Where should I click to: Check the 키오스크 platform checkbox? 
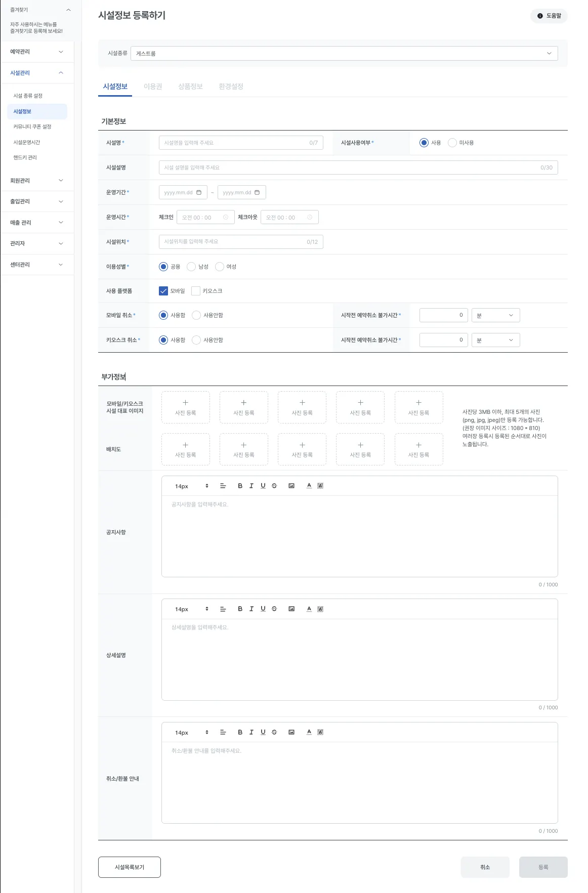tap(196, 291)
